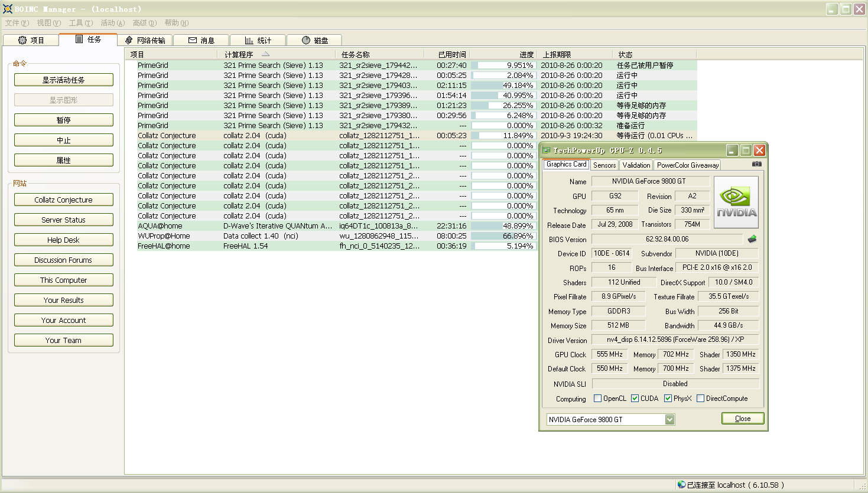The image size is (868, 493).
Task: Click the 66.896% progress bar of WUProp@Home
Action: click(503, 236)
